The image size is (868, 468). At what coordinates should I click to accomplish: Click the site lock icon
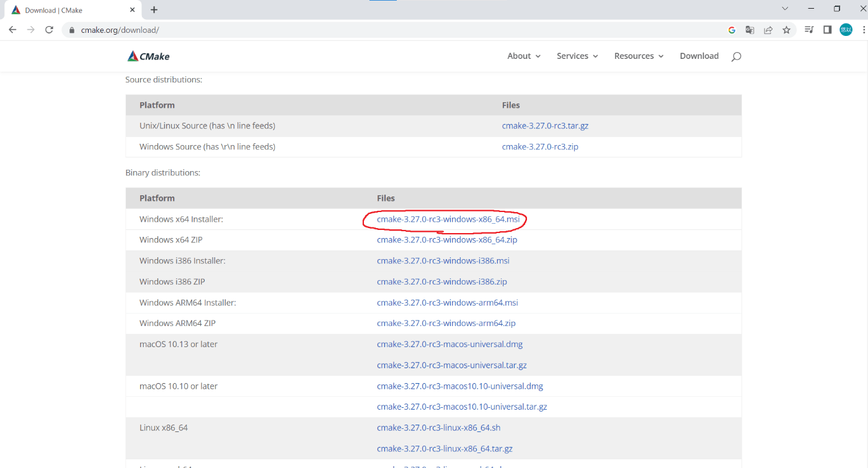(72, 30)
